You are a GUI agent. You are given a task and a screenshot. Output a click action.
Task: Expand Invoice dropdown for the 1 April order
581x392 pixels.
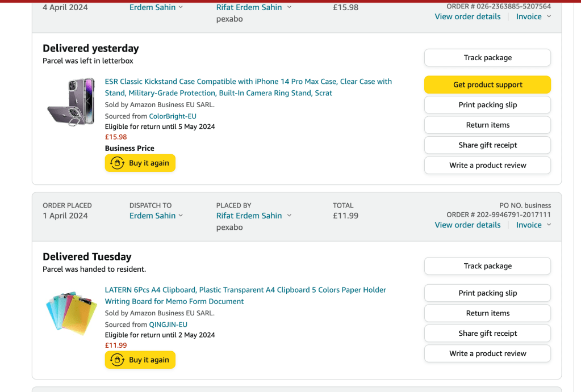tap(533, 225)
